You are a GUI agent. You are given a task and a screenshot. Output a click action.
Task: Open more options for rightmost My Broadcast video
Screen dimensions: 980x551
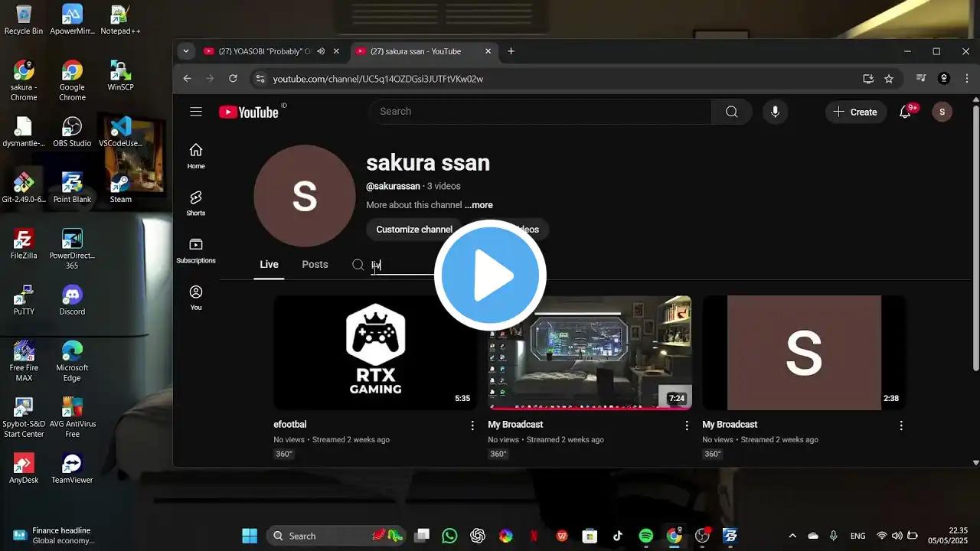click(x=901, y=425)
